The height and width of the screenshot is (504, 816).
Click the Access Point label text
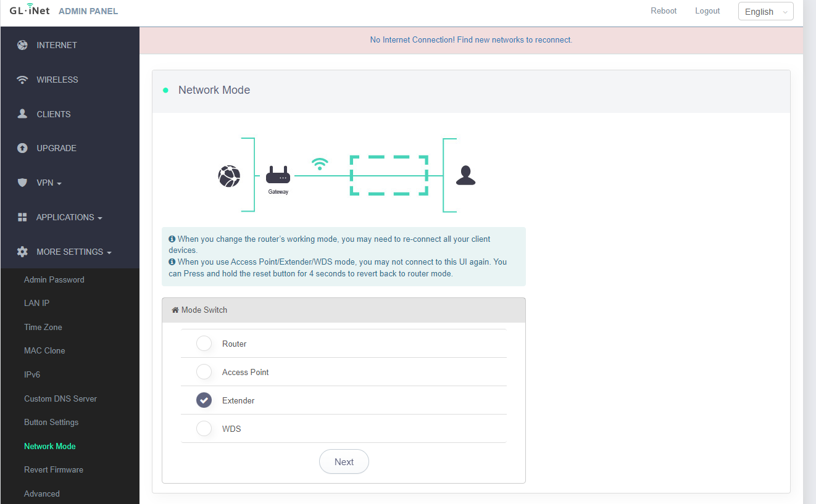246,372
